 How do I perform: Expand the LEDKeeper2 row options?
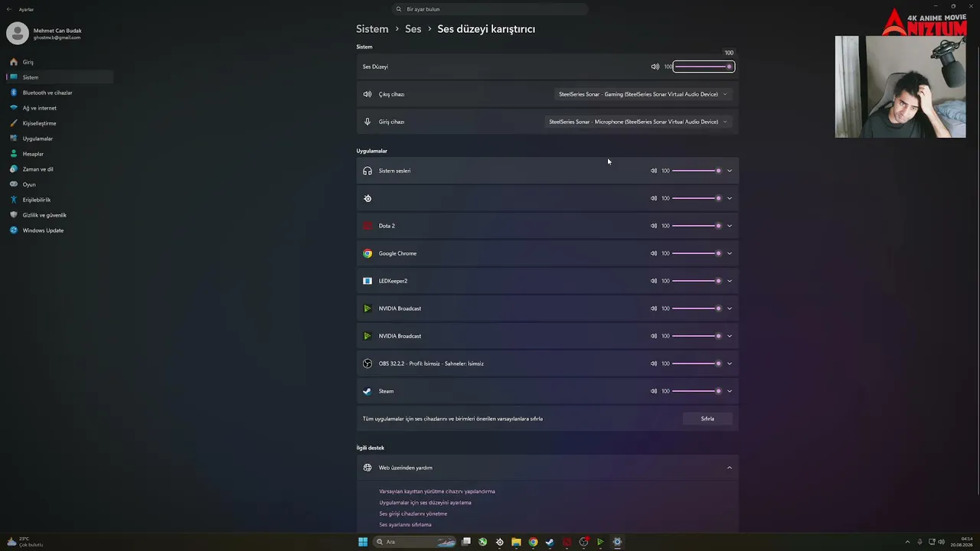[x=730, y=281]
